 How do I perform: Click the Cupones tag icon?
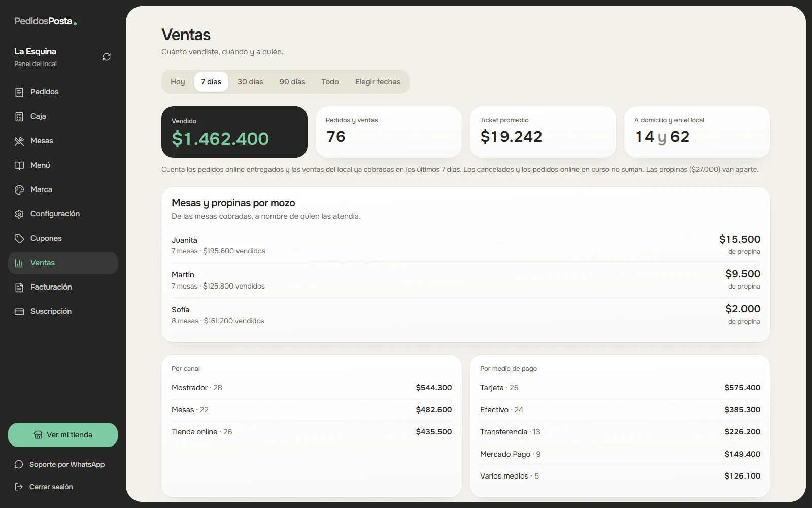19,238
